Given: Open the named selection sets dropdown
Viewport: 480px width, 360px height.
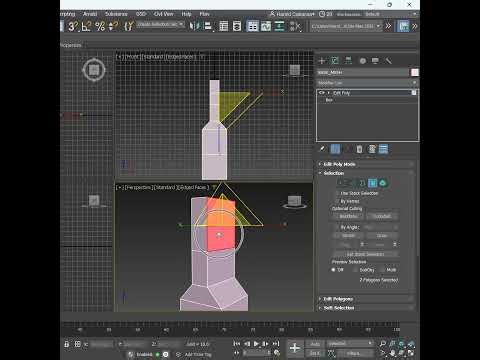Looking at the screenshot, I should [x=160, y=24].
